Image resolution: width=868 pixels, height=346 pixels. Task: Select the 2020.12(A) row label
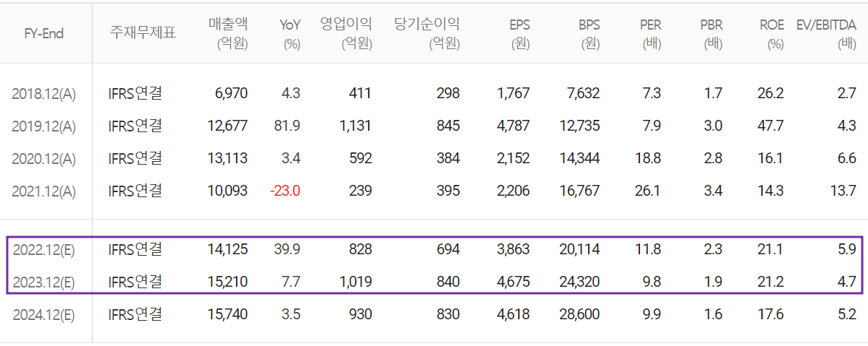point(44,159)
